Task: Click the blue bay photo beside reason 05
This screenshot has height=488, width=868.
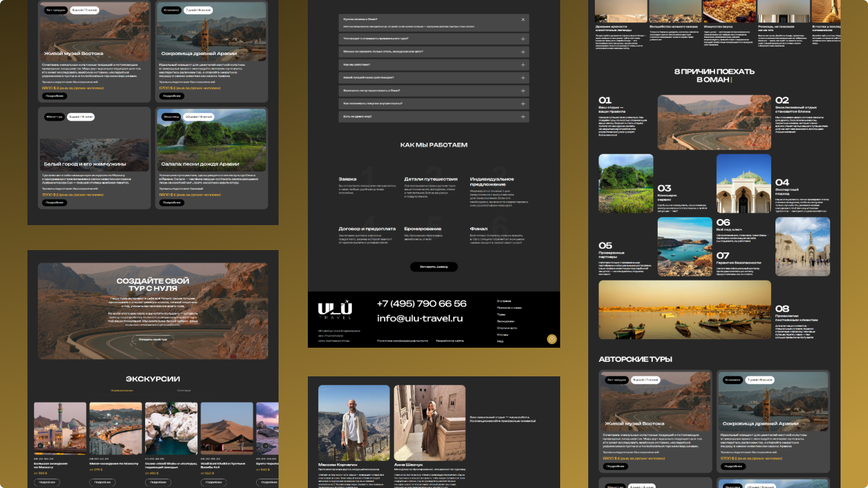Action: click(x=685, y=247)
